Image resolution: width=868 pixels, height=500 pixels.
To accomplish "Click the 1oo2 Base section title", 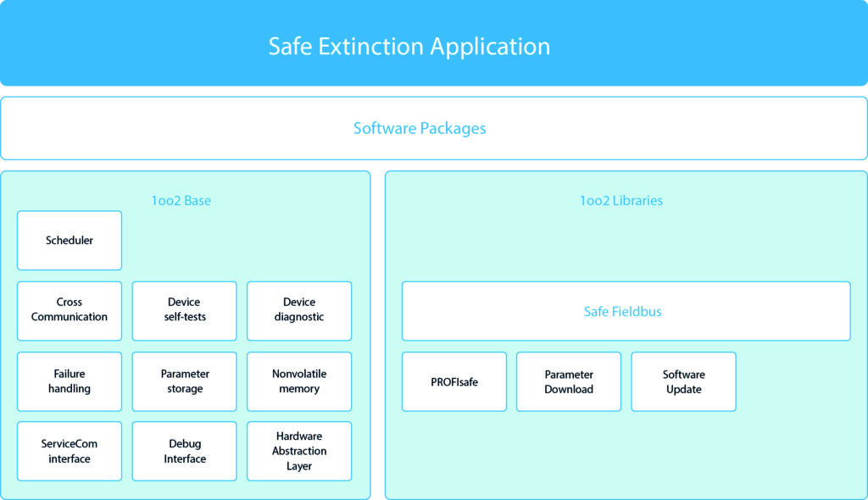I will (181, 201).
